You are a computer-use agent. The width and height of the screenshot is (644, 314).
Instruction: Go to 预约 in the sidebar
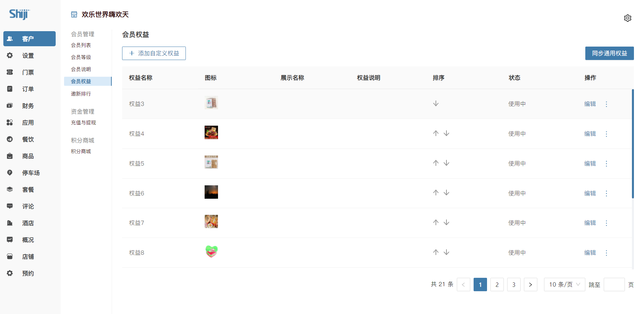point(30,273)
